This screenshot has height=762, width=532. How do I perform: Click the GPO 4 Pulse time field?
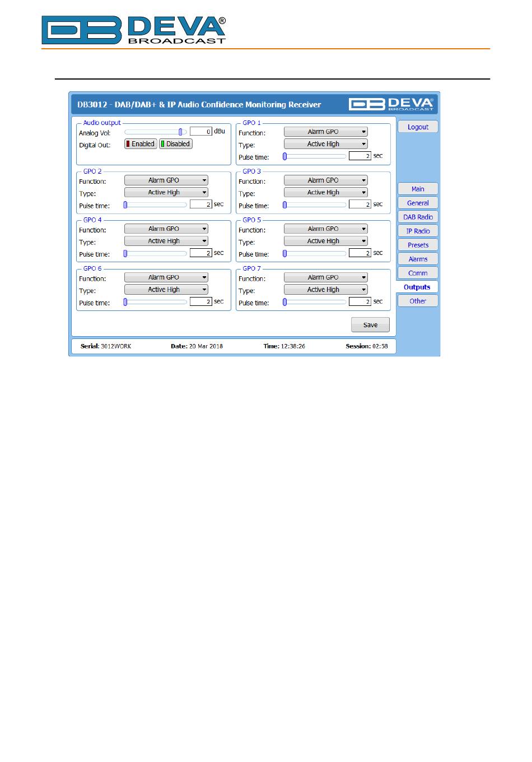click(201, 253)
